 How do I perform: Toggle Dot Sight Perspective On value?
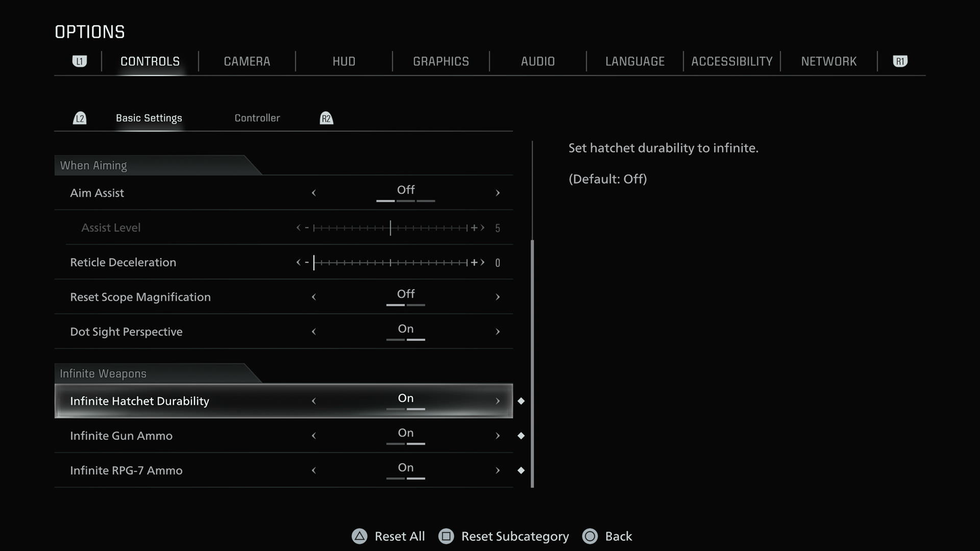(406, 329)
